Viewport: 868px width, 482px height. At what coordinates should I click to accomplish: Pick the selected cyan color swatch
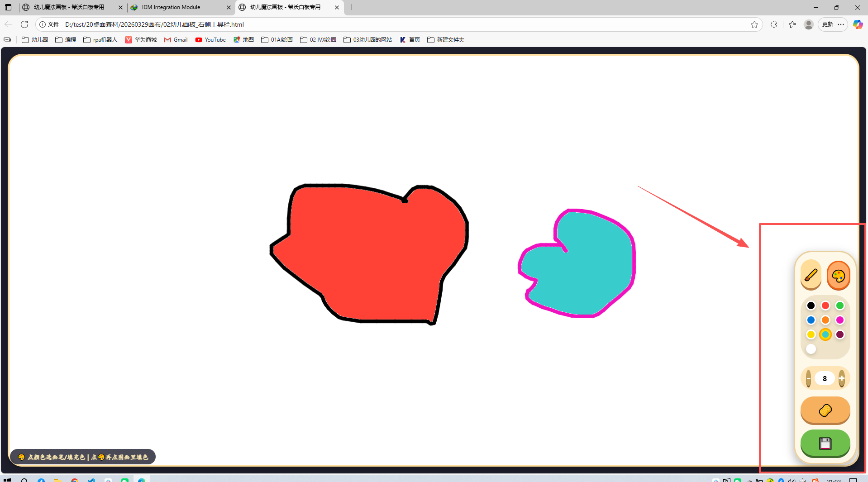click(825, 334)
